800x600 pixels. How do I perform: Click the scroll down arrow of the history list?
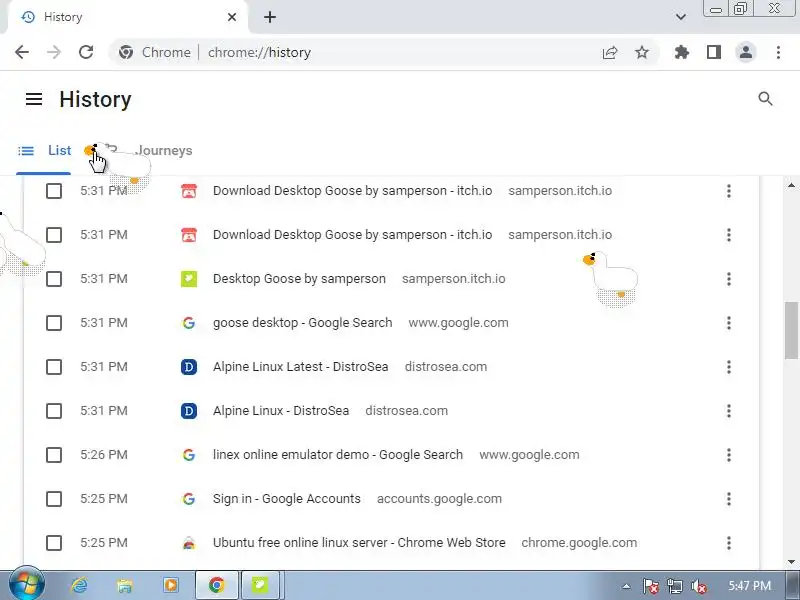click(x=792, y=562)
